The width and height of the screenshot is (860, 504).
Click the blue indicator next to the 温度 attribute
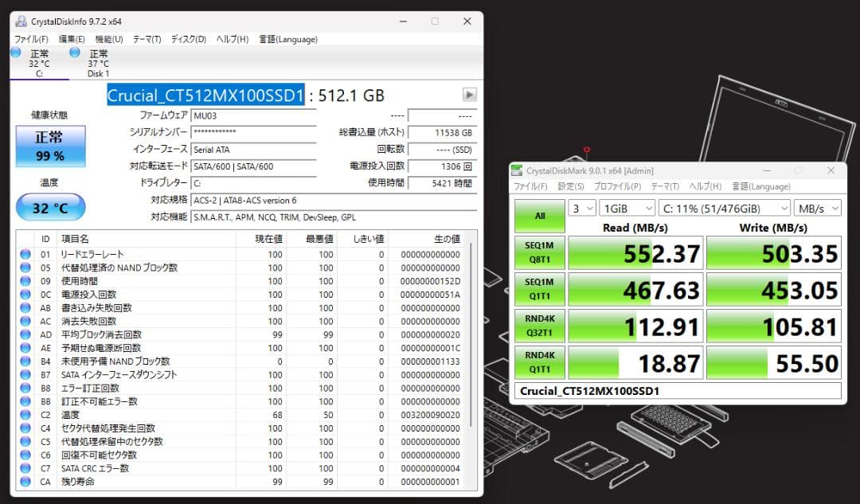(24, 415)
